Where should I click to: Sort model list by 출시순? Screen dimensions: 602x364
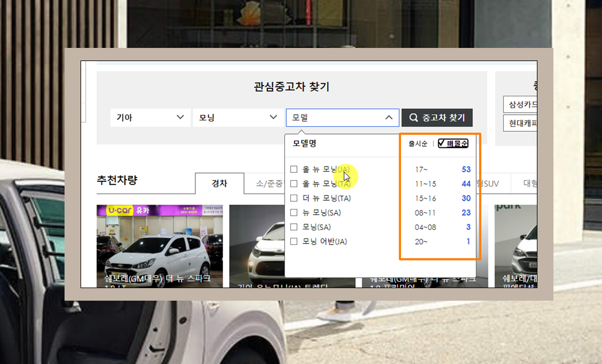tap(418, 143)
